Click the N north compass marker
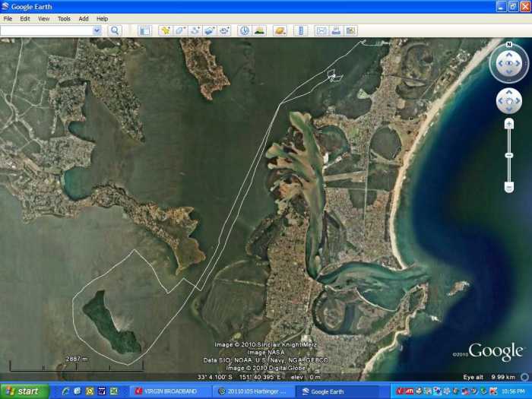532x399 pixels. 508,48
